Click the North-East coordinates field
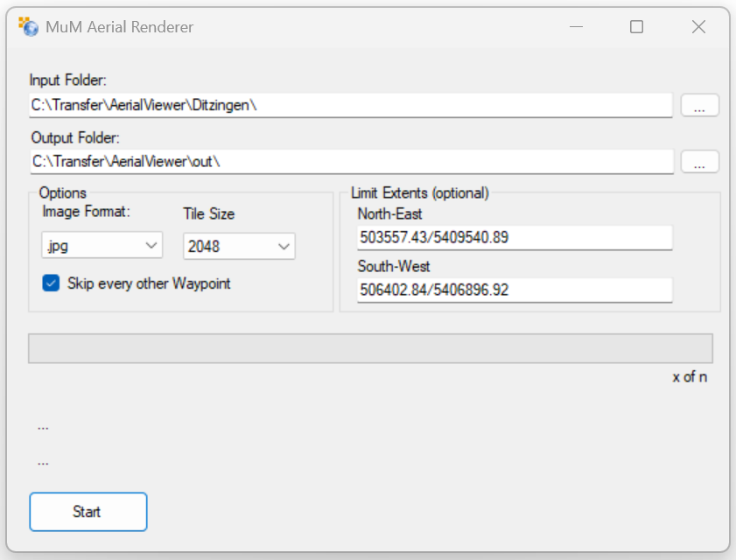The height and width of the screenshot is (560, 736). [514, 237]
